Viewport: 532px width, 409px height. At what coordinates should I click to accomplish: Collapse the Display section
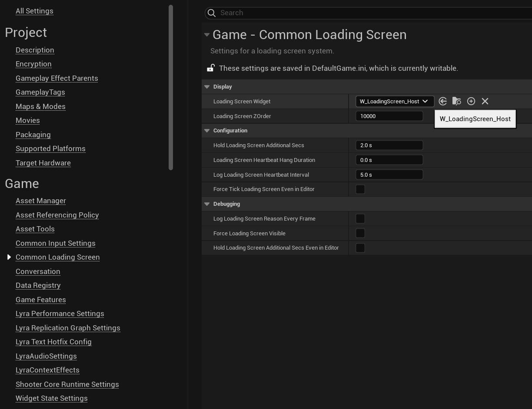tap(207, 87)
